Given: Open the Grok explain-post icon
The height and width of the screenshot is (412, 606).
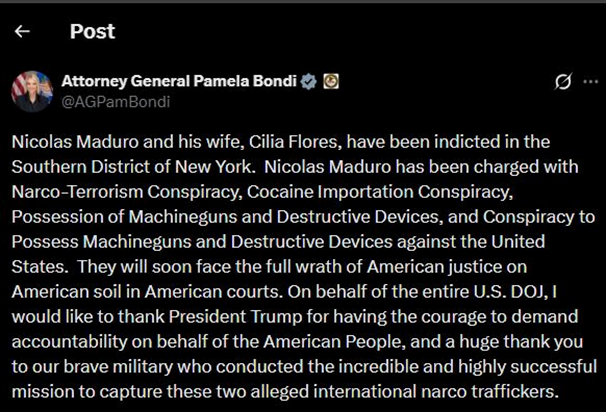Looking at the screenshot, I should [563, 81].
